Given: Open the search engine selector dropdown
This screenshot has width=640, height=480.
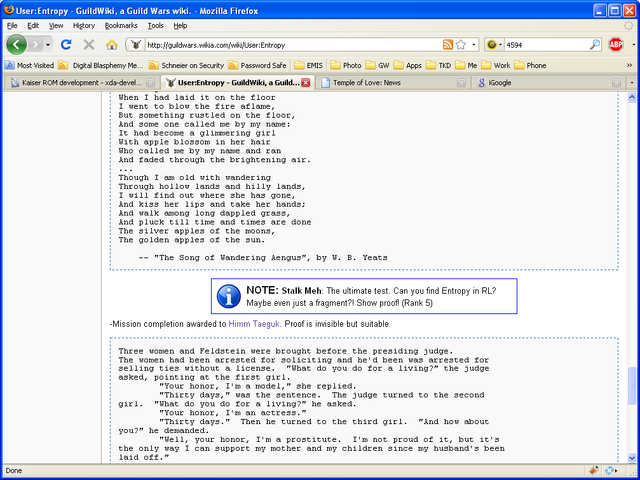Looking at the screenshot, I should (x=494, y=45).
